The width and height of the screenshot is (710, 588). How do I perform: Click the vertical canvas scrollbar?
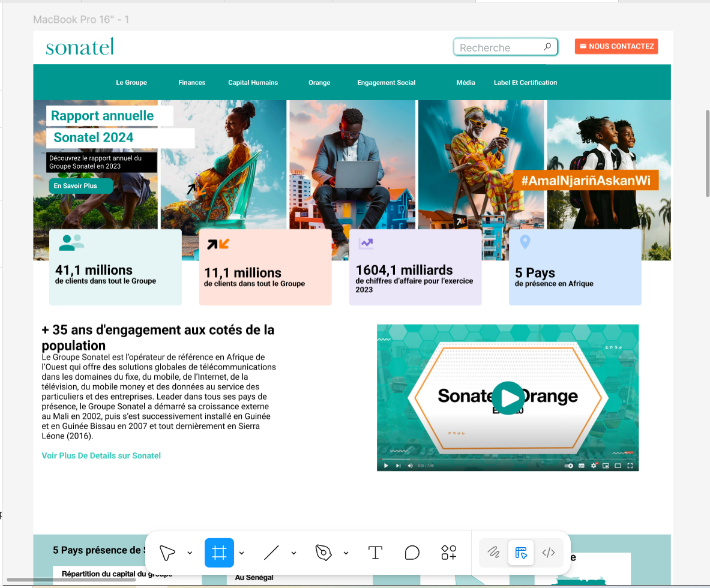[707, 154]
